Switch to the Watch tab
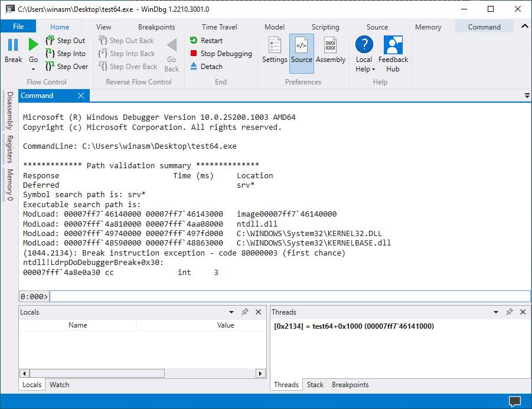 (x=59, y=385)
